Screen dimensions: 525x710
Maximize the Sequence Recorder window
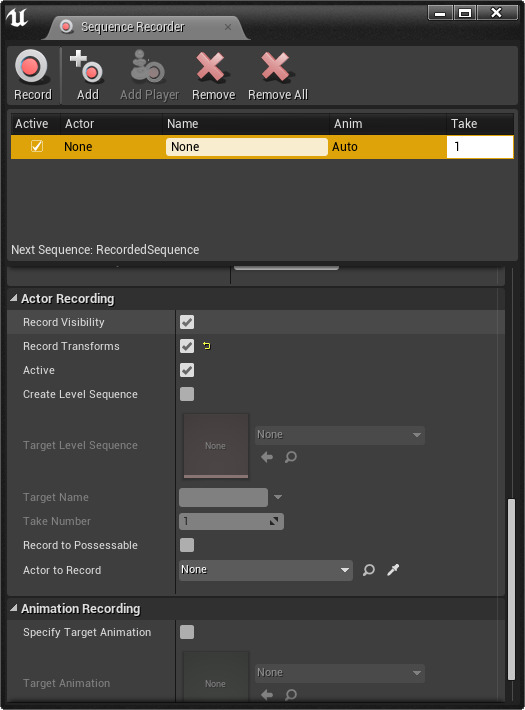click(465, 13)
